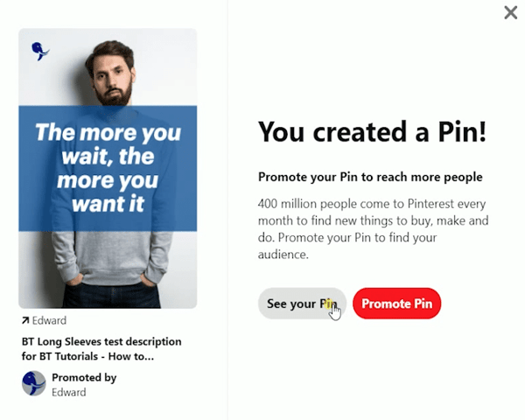
Task: Click Promote your Pin to reach more people
Action: coord(370,177)
